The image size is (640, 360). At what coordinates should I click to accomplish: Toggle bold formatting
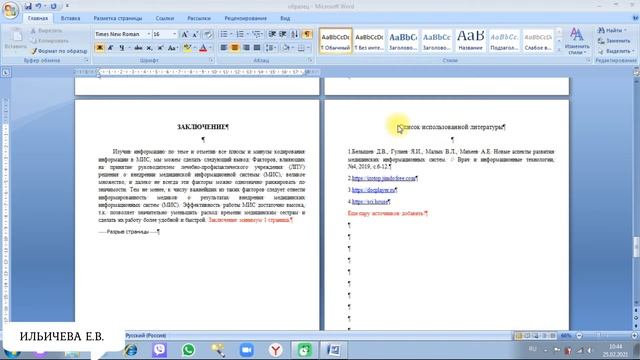100,48
